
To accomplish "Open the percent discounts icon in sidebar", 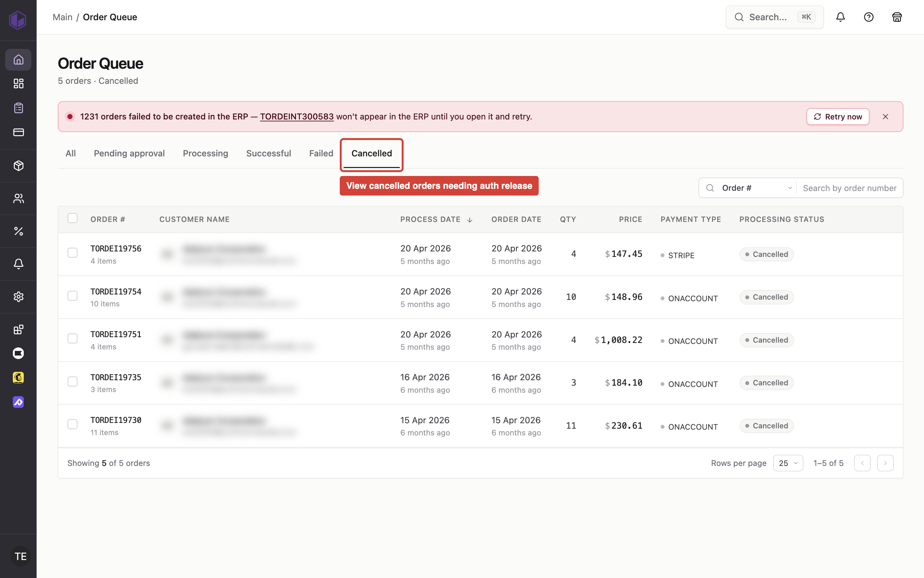I will click(18, 231).
